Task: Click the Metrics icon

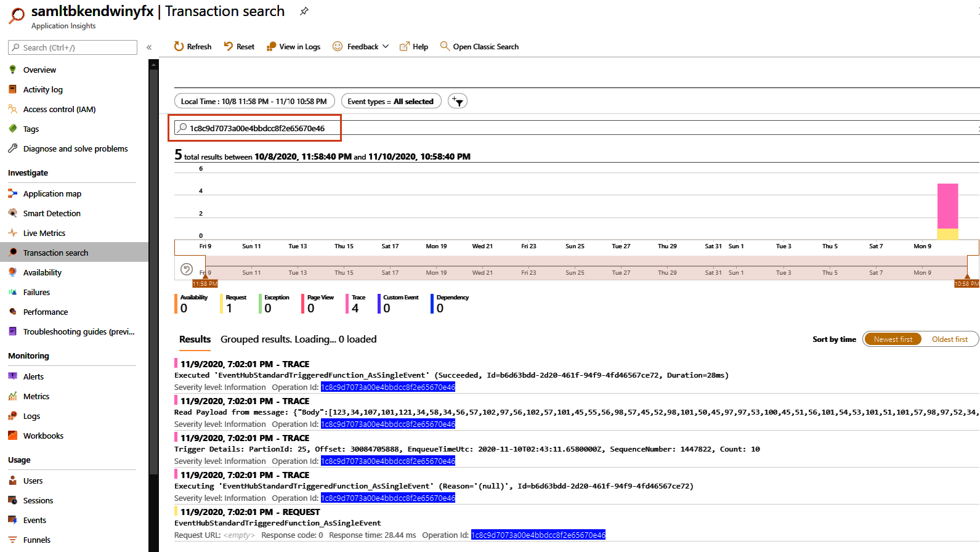Action: click(12, 396)
